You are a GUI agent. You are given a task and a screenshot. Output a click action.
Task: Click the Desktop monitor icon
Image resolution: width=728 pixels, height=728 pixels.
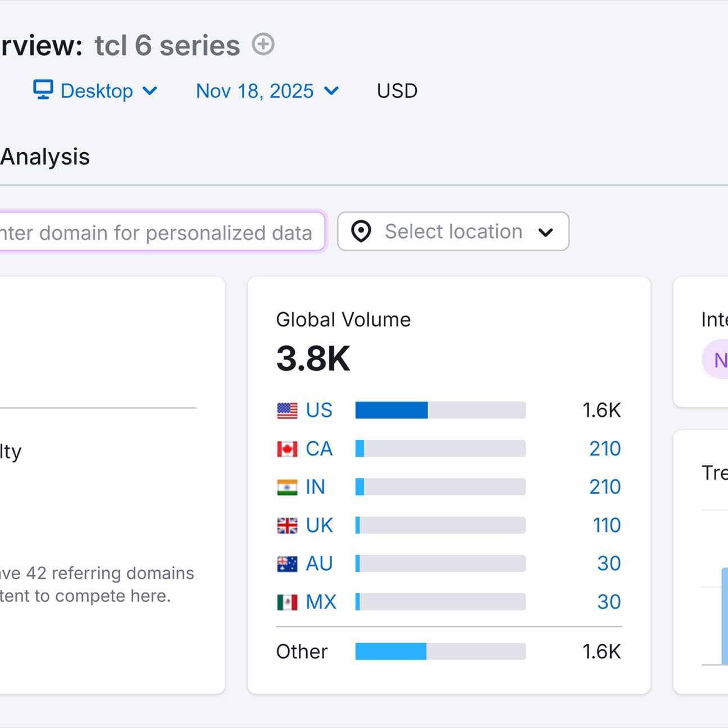point(43,90)
